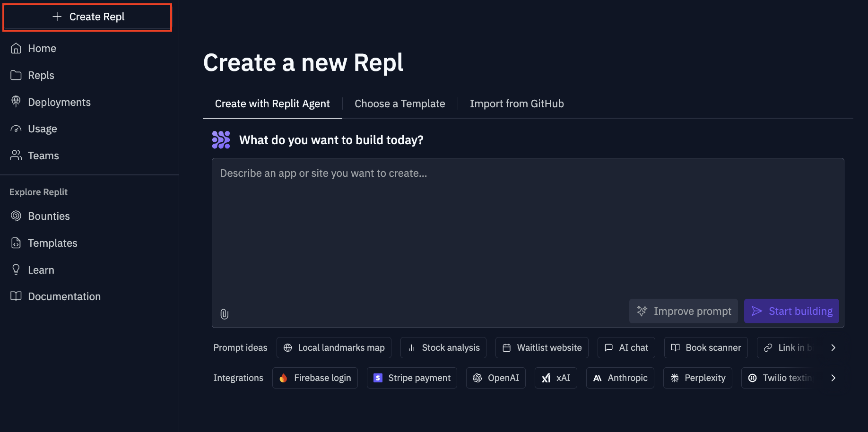Show more integrations using the chevron

tap(833, 378)
